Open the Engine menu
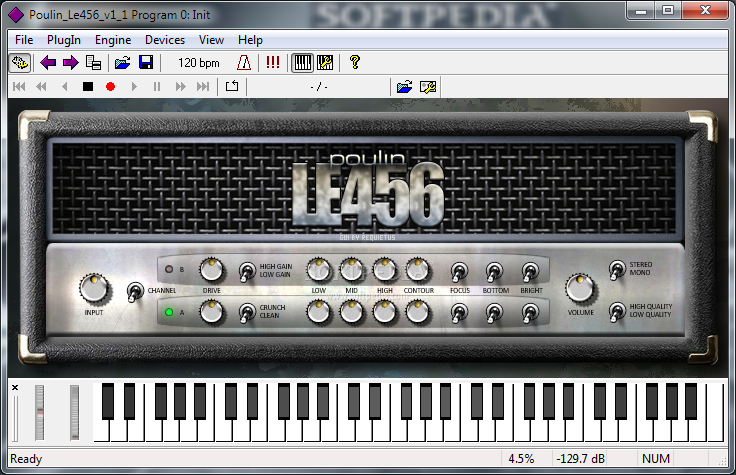 pos(113,40)
